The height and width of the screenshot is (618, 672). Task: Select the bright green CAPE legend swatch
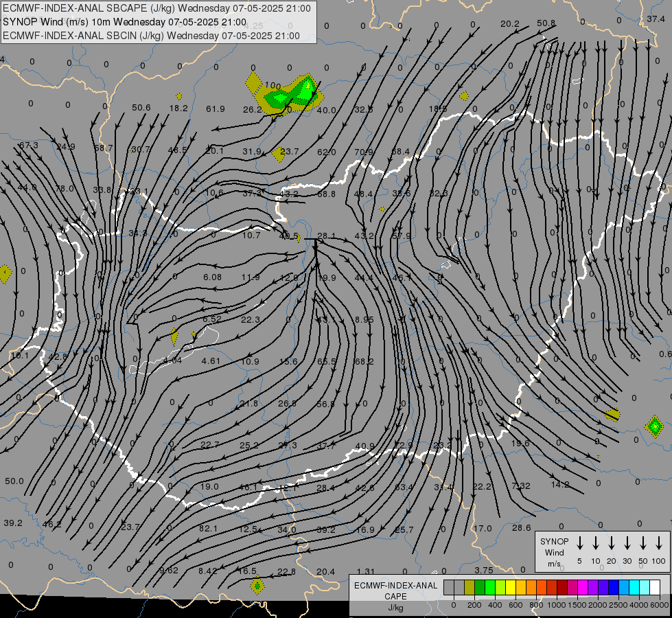[490, 587]
